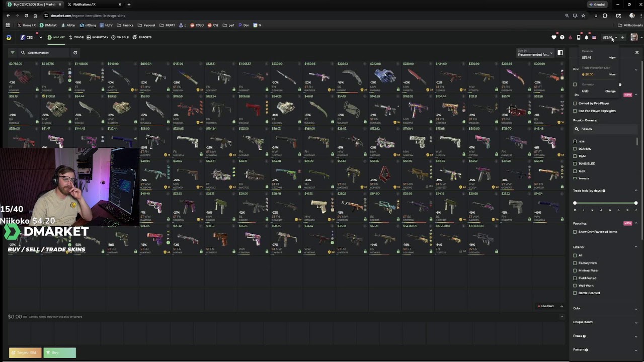Toggle the $53.46 balance dropdown
The width and height of the screenshot is (644, 362).
pyautogui.click(x=610, y=37)
